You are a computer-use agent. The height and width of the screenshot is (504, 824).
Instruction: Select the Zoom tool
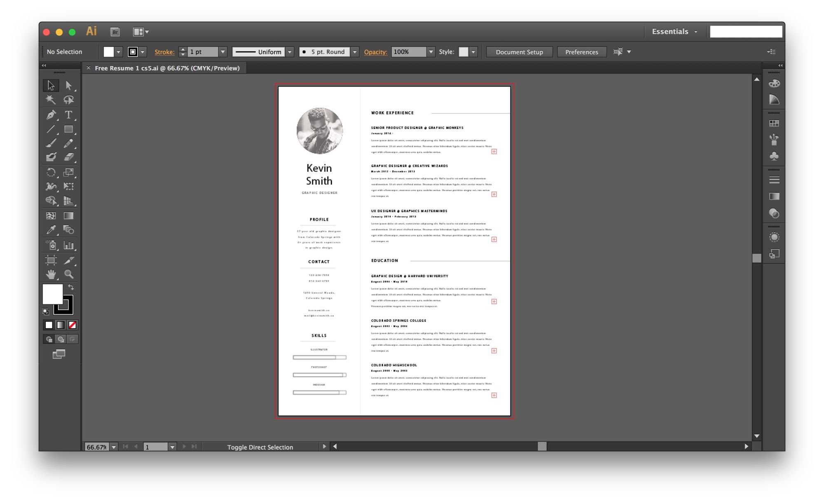[68, 274]
